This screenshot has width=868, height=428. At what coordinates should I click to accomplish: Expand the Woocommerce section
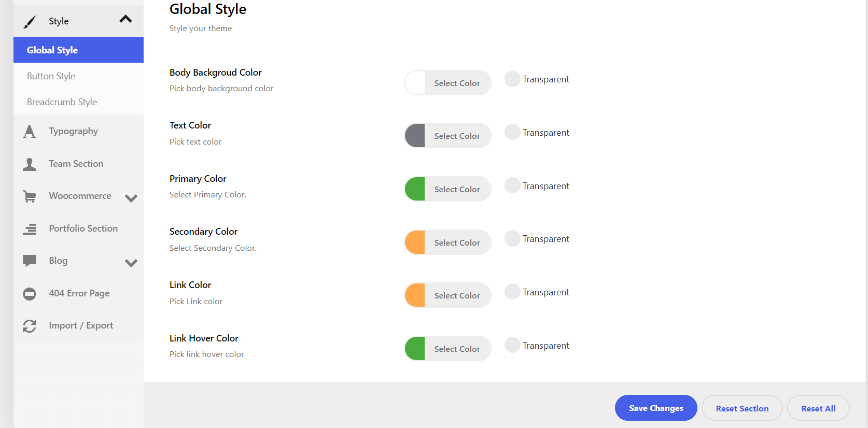131,198
